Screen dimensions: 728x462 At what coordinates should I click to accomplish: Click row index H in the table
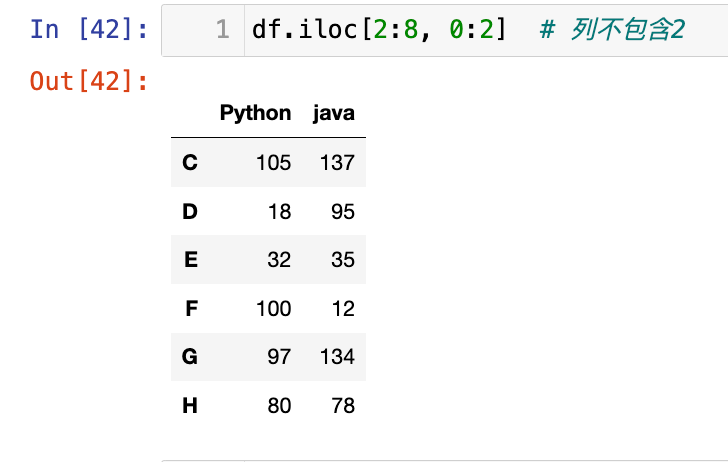point(190,406)
